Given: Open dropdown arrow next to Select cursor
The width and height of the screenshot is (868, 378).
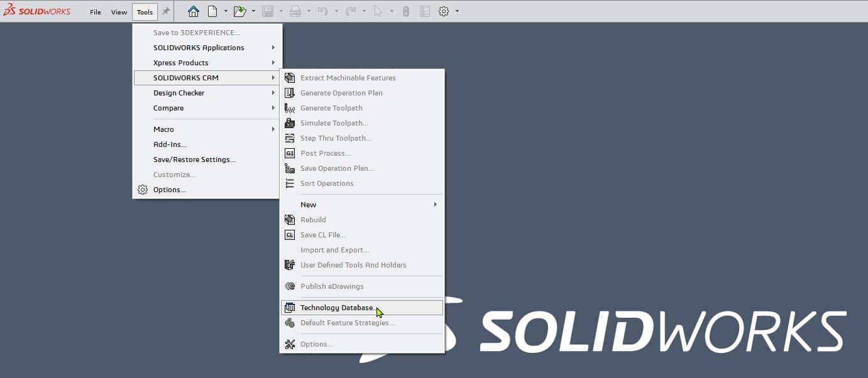Looking at the screenshot, I should tap(392, 11).
